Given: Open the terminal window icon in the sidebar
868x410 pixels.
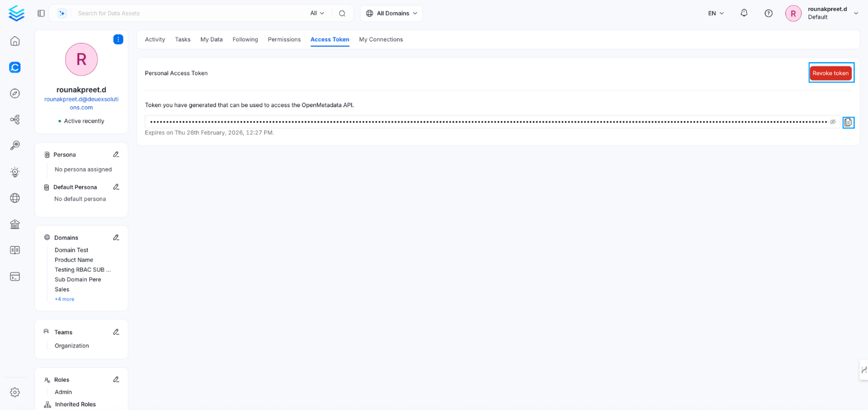Looking at the screenshot, I should [x=15, y=277].
